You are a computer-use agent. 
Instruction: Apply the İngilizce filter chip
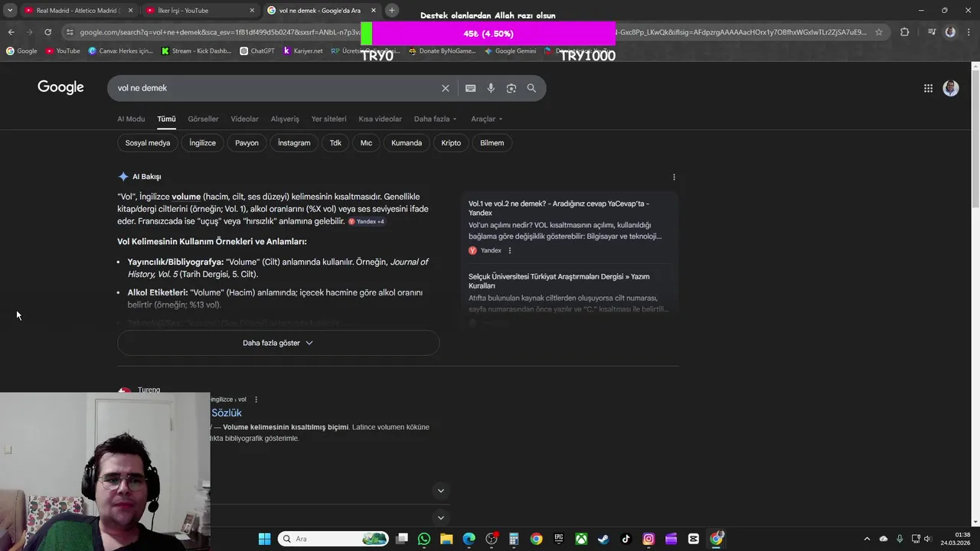[x=203, y=143]
